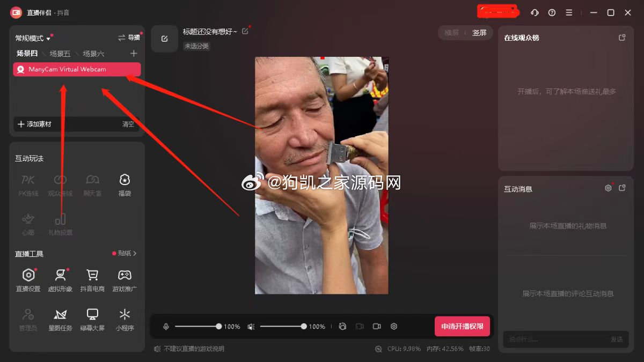
Task: Switch to 场景四 tab
Action: pos(27,54)
